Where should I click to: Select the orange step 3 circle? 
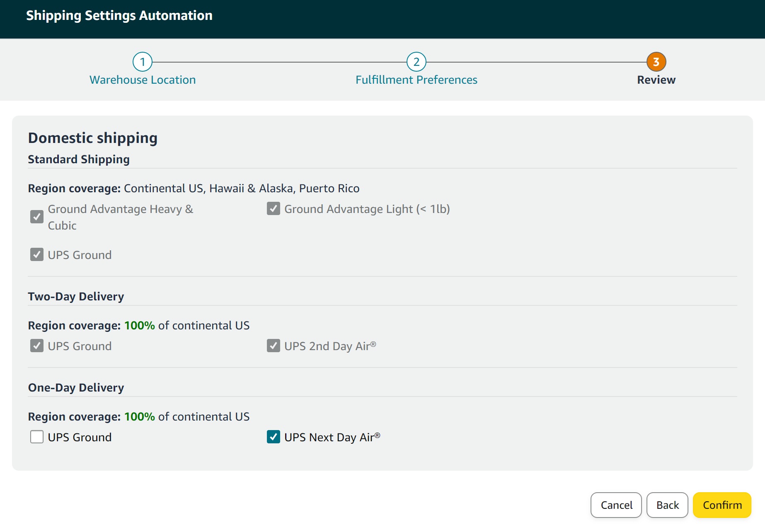[x=656, y=62]
